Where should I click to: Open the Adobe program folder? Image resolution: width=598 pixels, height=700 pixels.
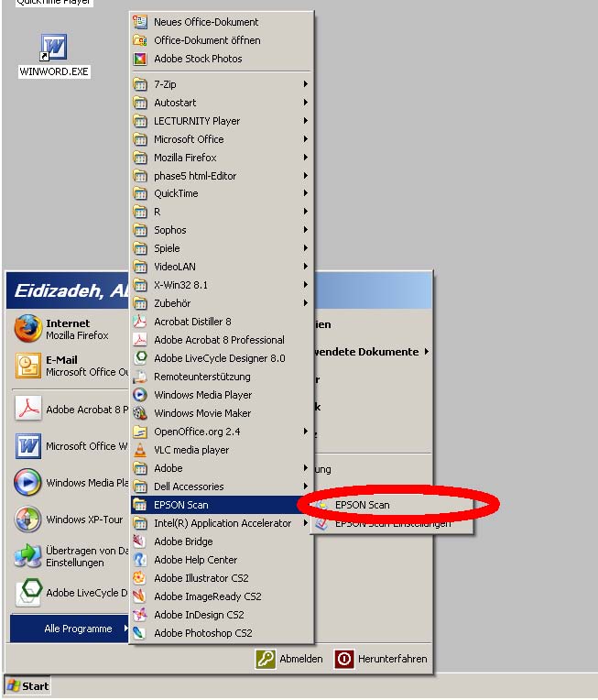(x=221, y=468)
